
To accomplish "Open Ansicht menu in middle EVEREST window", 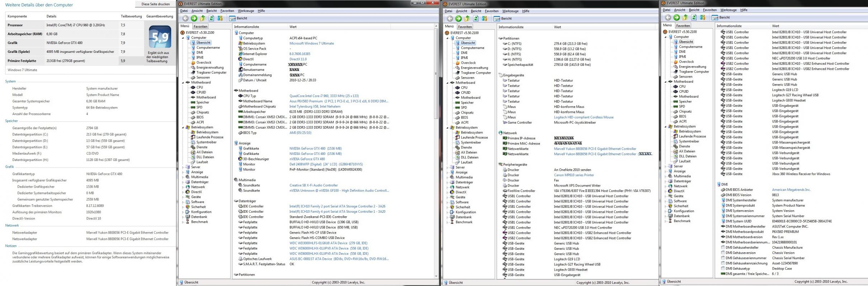I will tap(461, 11).
